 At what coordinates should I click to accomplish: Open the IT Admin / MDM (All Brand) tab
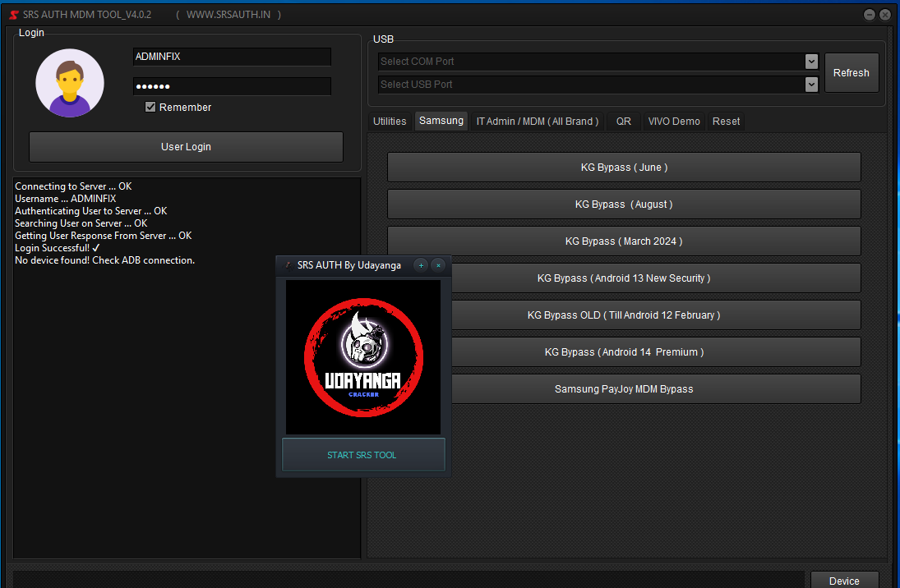(x=538, y=122)
